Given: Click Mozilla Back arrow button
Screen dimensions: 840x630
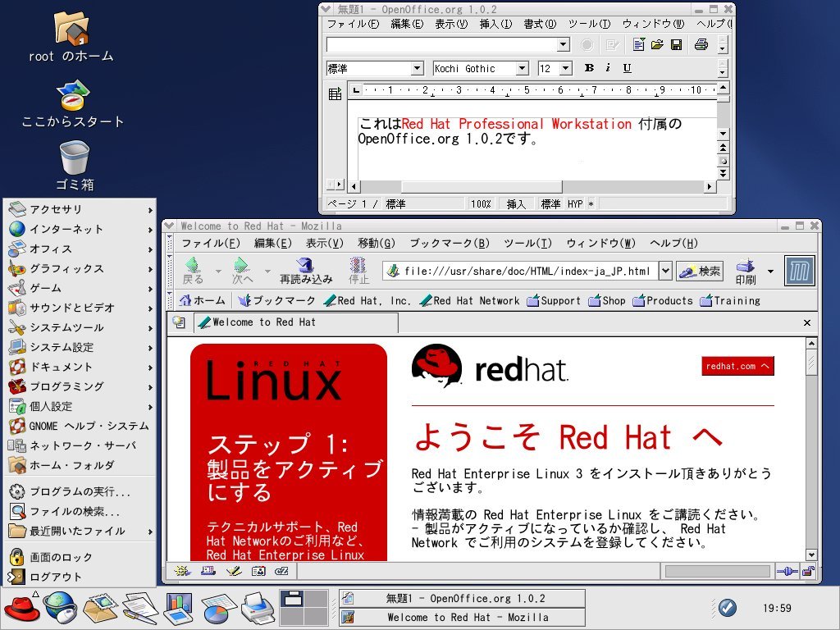Looking at the screenshot, I should (193, 271).
